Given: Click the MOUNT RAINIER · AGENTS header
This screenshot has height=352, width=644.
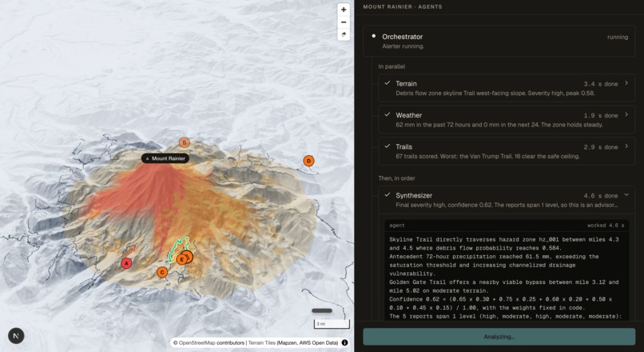Looking at the screenshot, I should pos(402,7).
